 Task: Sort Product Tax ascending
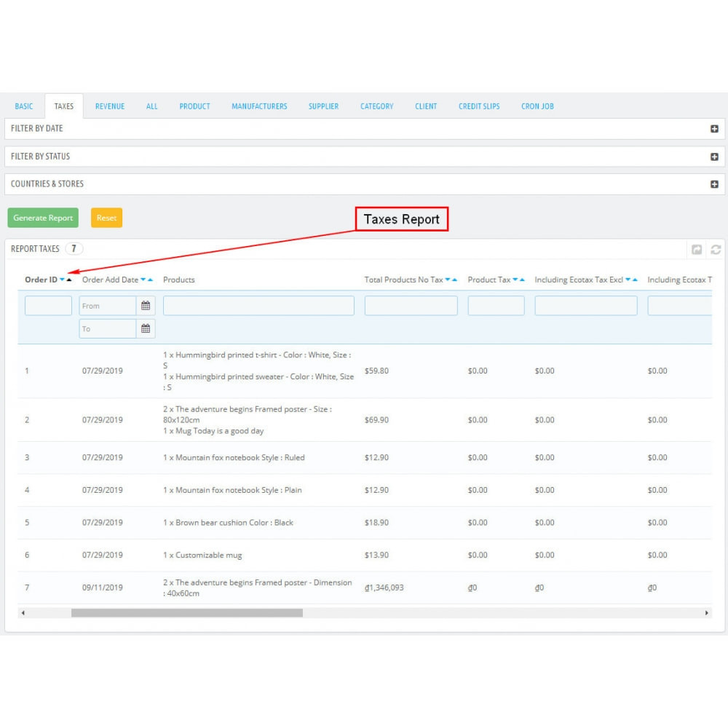[x=522, y=280]
